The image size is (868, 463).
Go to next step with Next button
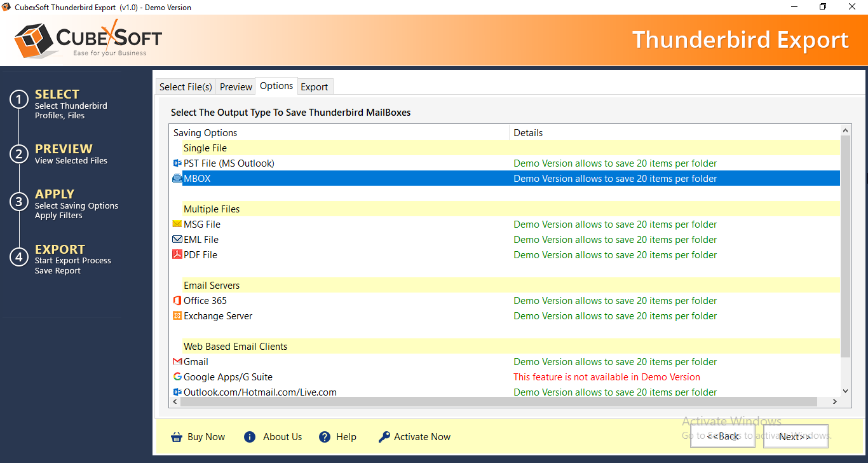coord(796,436)
